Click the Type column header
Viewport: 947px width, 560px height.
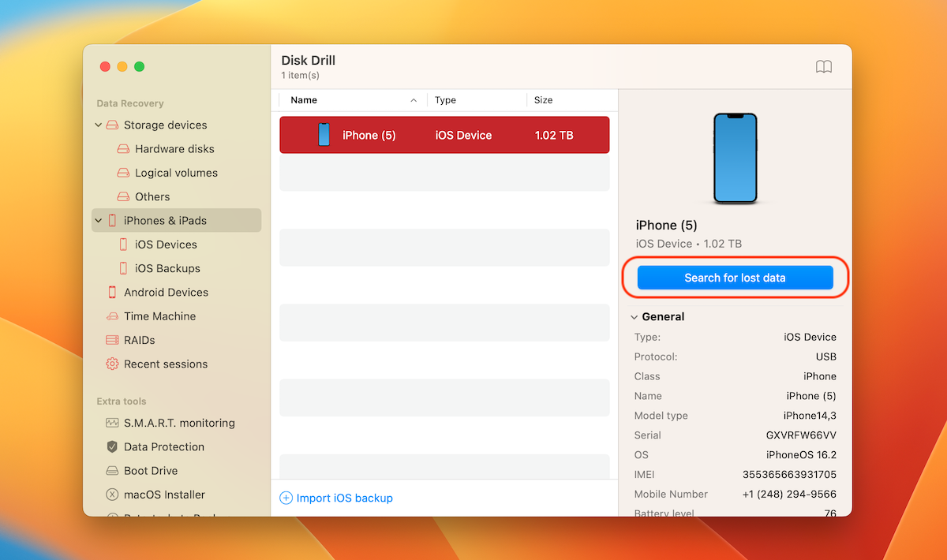(445, 100)
